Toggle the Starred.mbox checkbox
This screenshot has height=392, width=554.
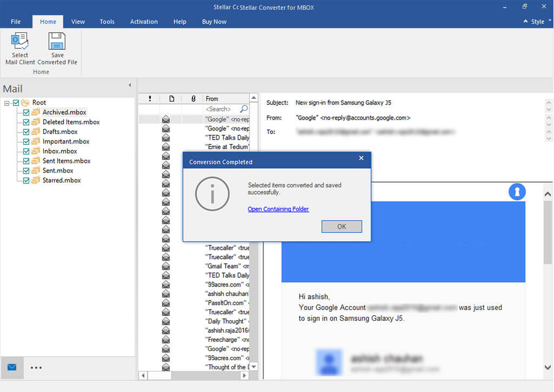tap(26, 181)
